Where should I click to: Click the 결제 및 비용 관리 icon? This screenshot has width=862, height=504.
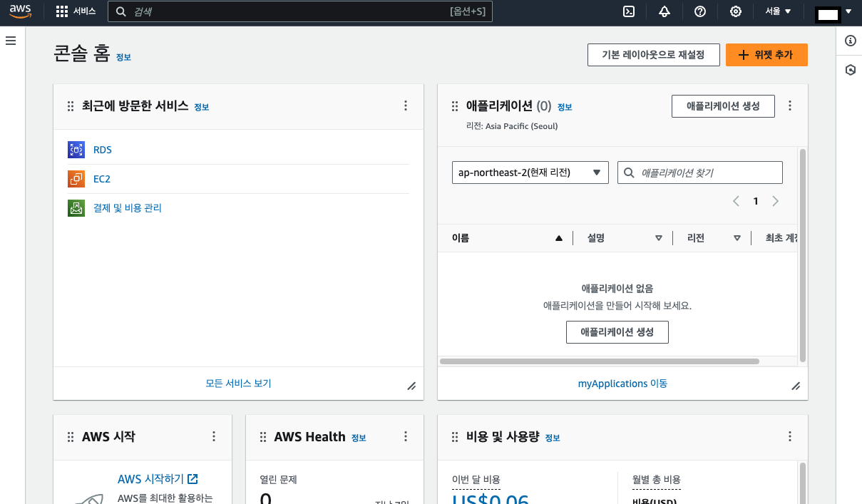76,208
